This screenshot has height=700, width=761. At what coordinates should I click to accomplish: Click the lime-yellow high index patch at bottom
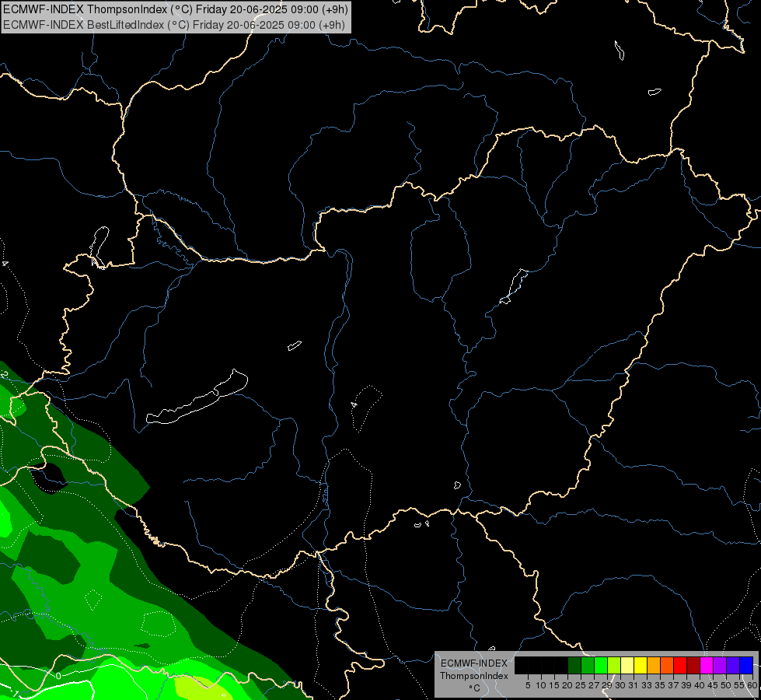pos(203,688)
